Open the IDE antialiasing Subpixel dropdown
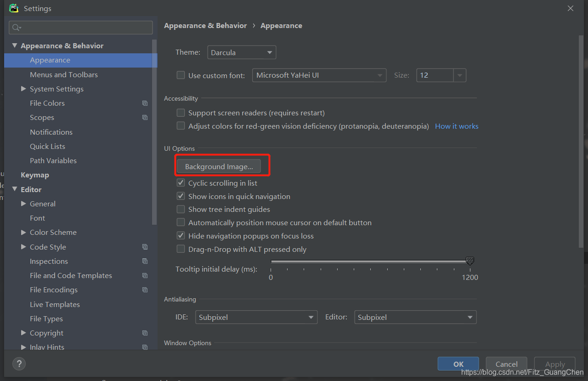588x381 pixels. pyautogui.click(x=256, y=317)
